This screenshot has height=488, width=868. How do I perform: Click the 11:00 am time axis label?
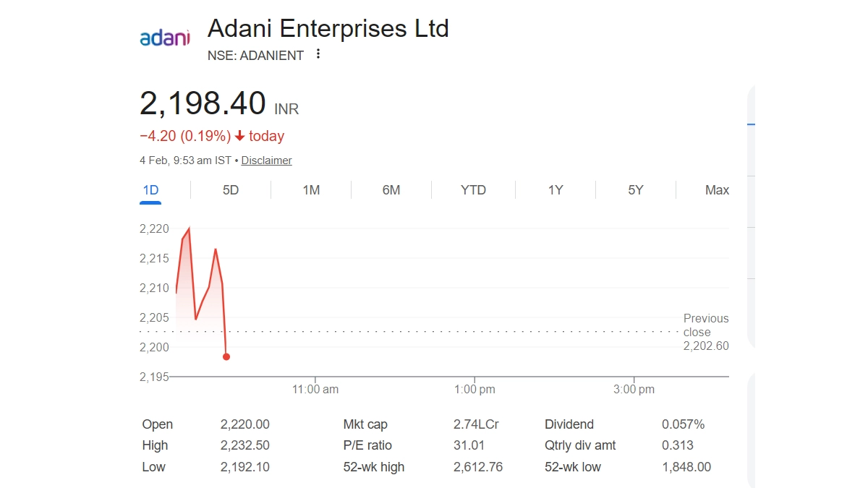click(x=315, y=389)
